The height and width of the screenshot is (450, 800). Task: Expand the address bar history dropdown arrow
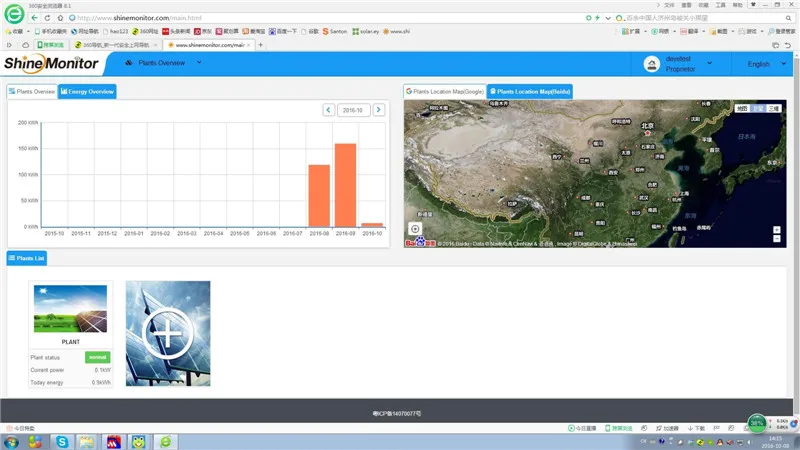[x=608, y=18]
